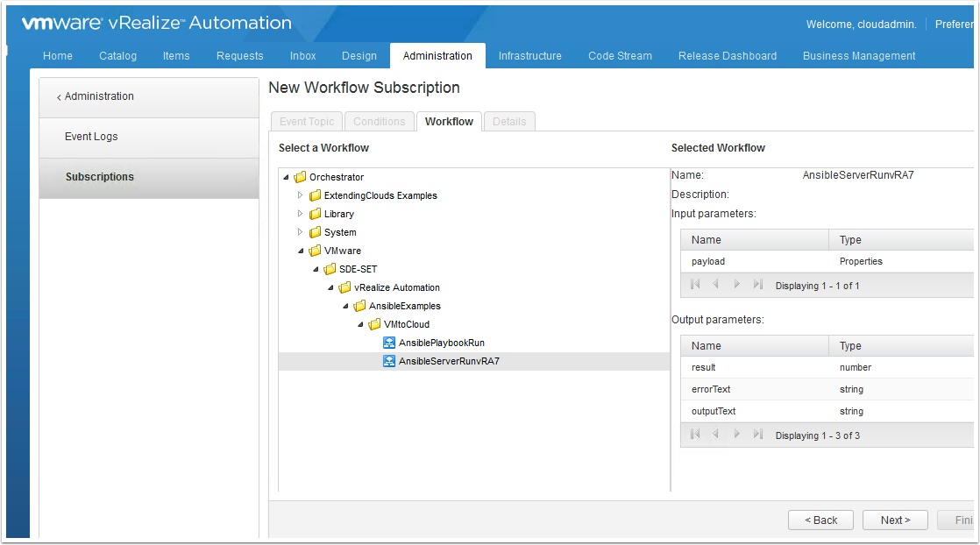Select the AnsibleServerRunvRA7 workflow
The width and height of the screenshot is (980, 545).
(473, 361)
